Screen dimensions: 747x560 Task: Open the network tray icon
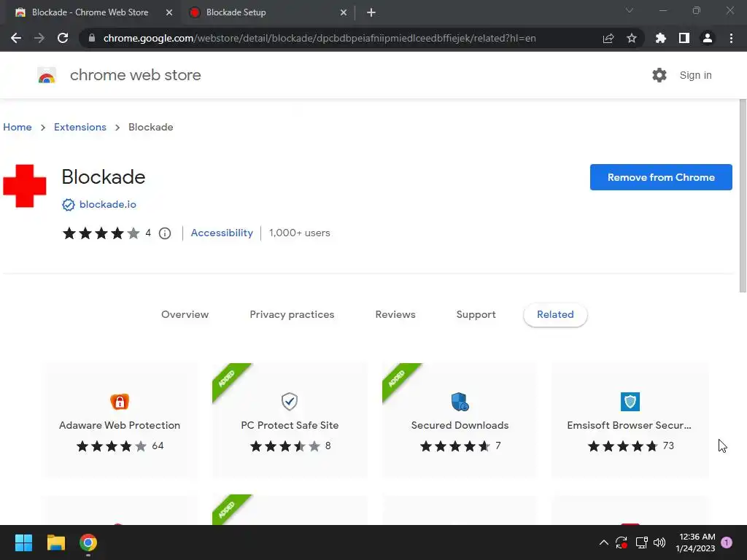click(641, 542)
